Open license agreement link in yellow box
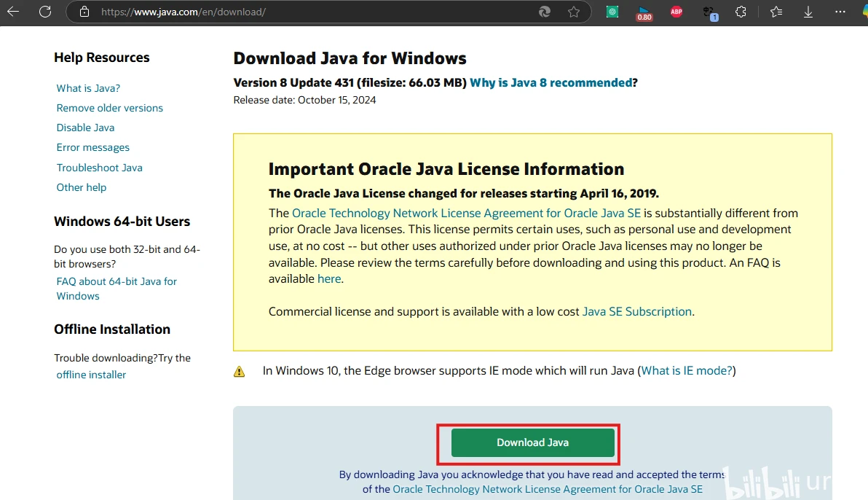 click(466, 213)
